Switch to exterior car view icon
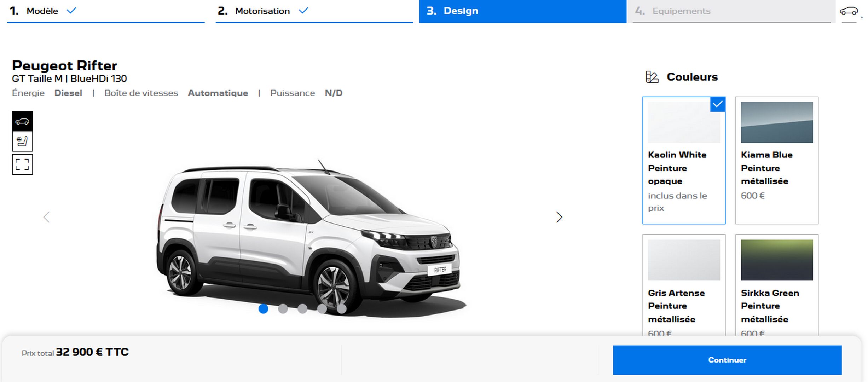This screenshot has width=868, height=382. click(22, 121)
